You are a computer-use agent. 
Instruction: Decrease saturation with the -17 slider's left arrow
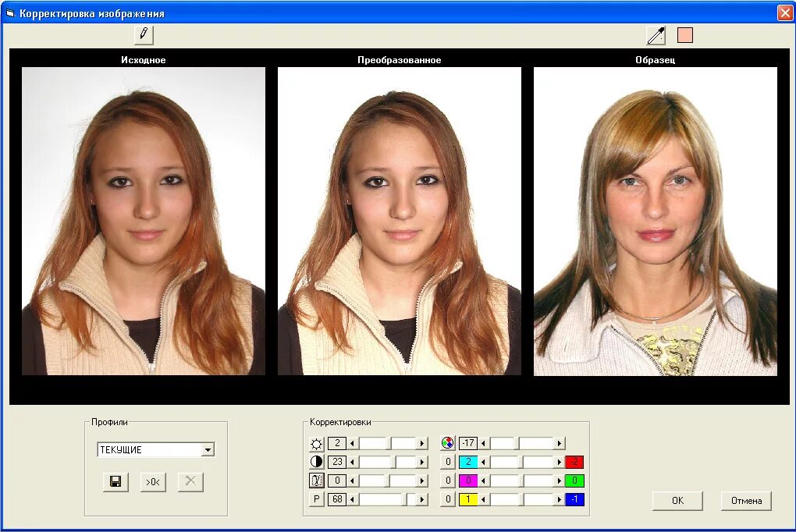(x=483, y=443)
